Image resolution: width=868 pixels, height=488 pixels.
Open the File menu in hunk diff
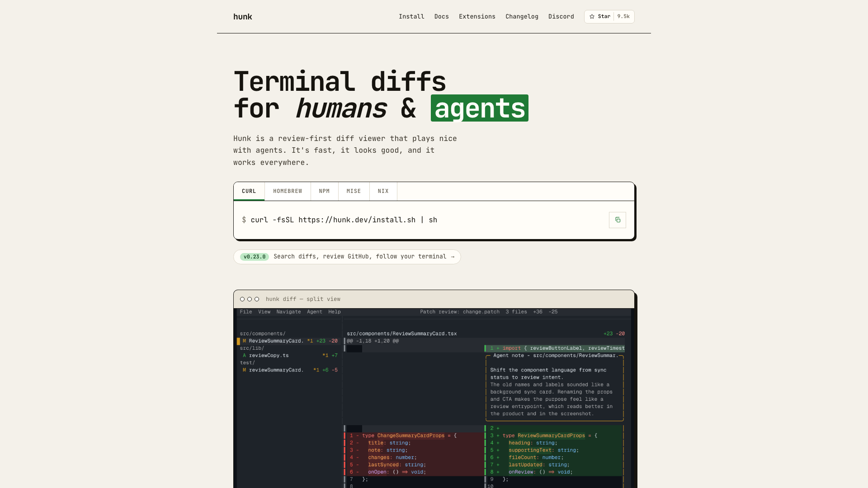246,312
